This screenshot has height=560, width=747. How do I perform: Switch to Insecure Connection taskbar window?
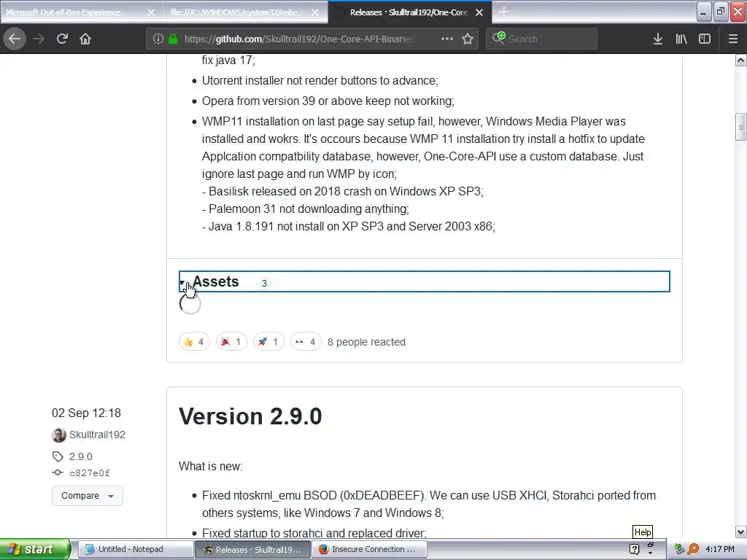coord(369,549)
